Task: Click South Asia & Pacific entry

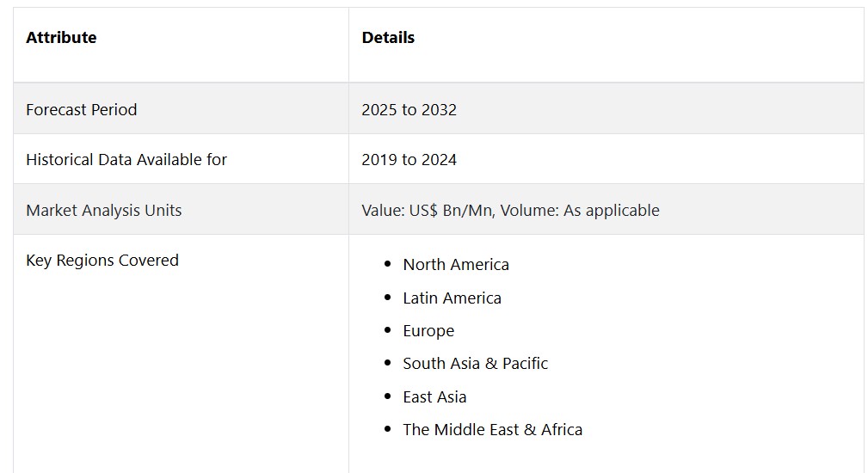Action: click(475, 364)
